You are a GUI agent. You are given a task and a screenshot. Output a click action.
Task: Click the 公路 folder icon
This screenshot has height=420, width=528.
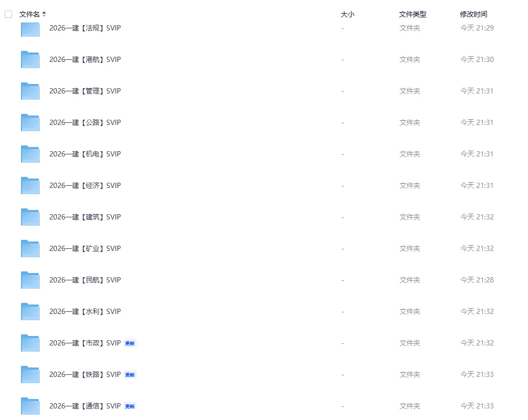[x=30, y=123]
